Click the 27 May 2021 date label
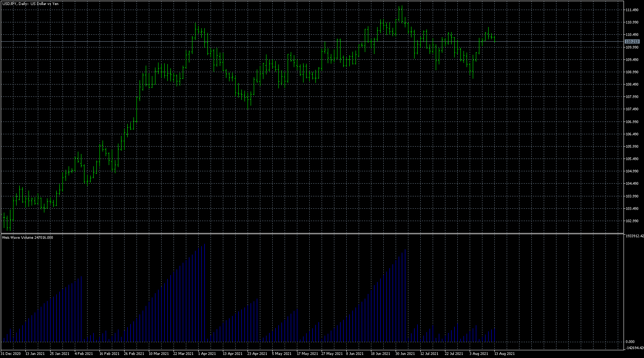 click(x=332, y=354)
